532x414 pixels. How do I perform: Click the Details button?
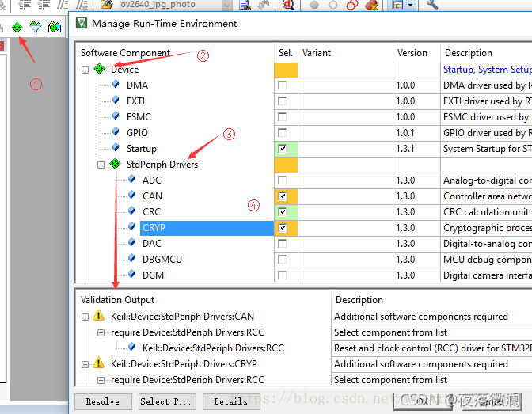point(231,401)
